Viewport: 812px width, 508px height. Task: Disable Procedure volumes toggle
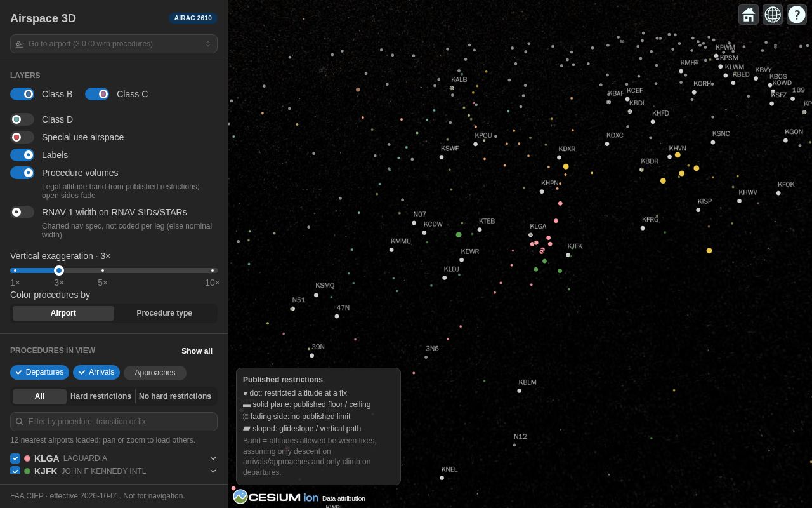22,173
